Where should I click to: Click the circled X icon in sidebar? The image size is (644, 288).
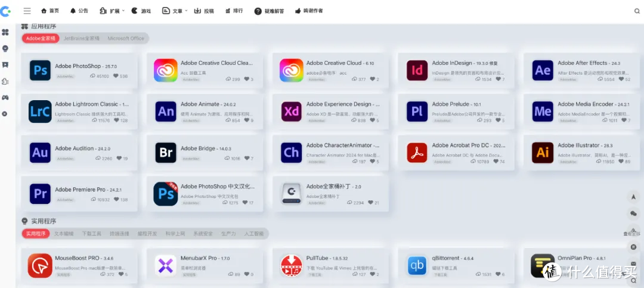(5, 114)
